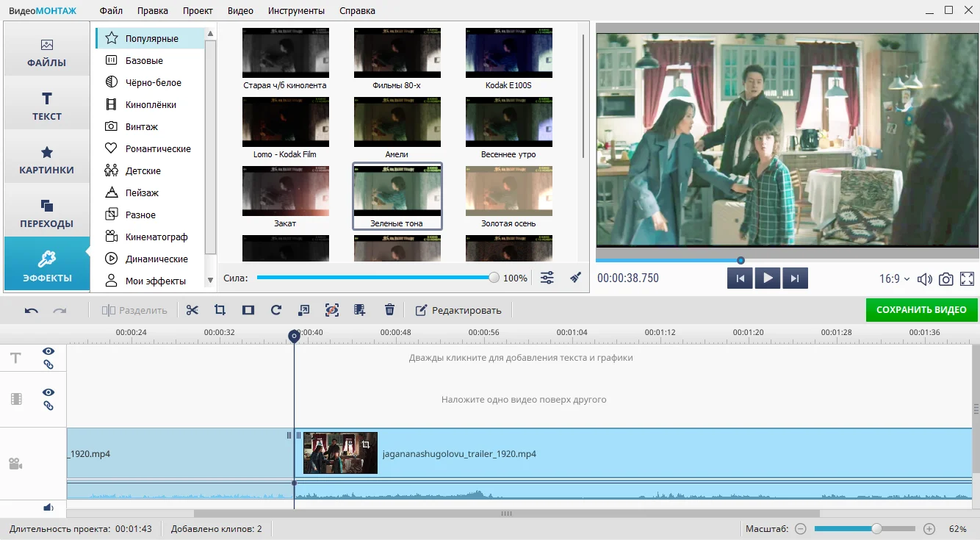Click the preview volume speaker icon
980x540 pixels.
coord(925,279)
